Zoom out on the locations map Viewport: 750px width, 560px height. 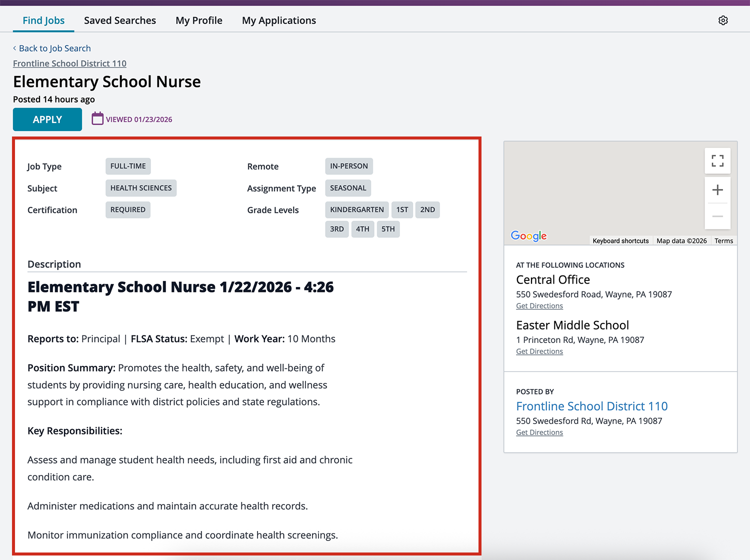tap(717, 216)
